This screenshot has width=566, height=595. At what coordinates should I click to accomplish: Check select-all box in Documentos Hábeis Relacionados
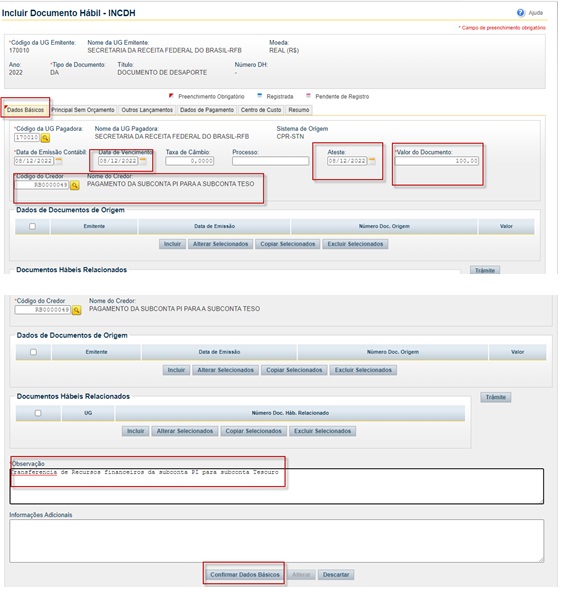pos(38,413)
